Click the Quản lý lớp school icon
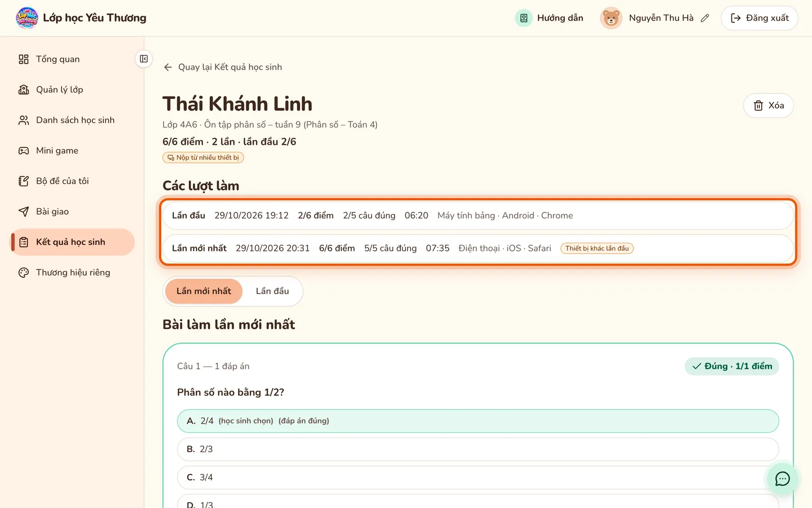Viewport: 812px width, 508px height. pos(24,89)
